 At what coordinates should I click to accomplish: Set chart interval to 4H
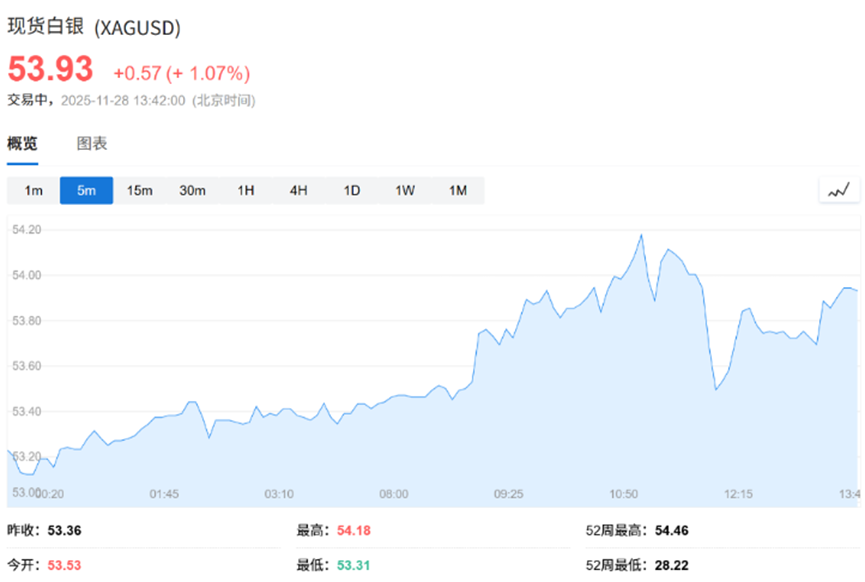coord(298,191)
